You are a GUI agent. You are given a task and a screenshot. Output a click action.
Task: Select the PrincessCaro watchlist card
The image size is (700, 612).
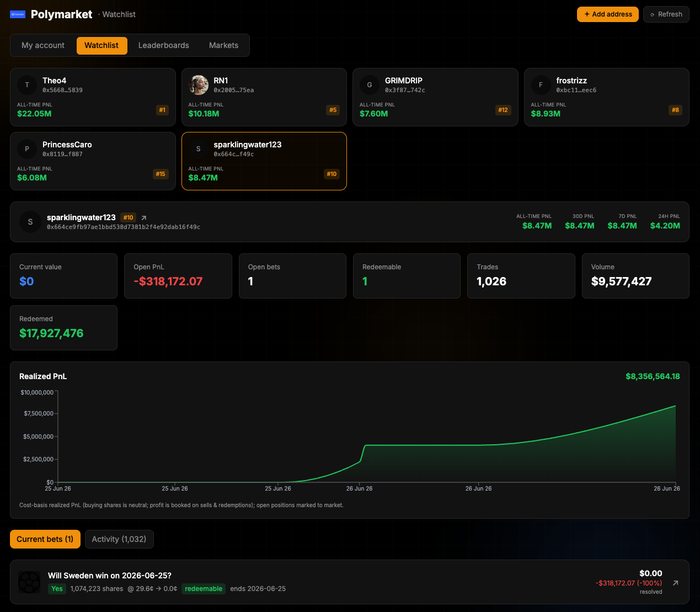click(93, 161)
